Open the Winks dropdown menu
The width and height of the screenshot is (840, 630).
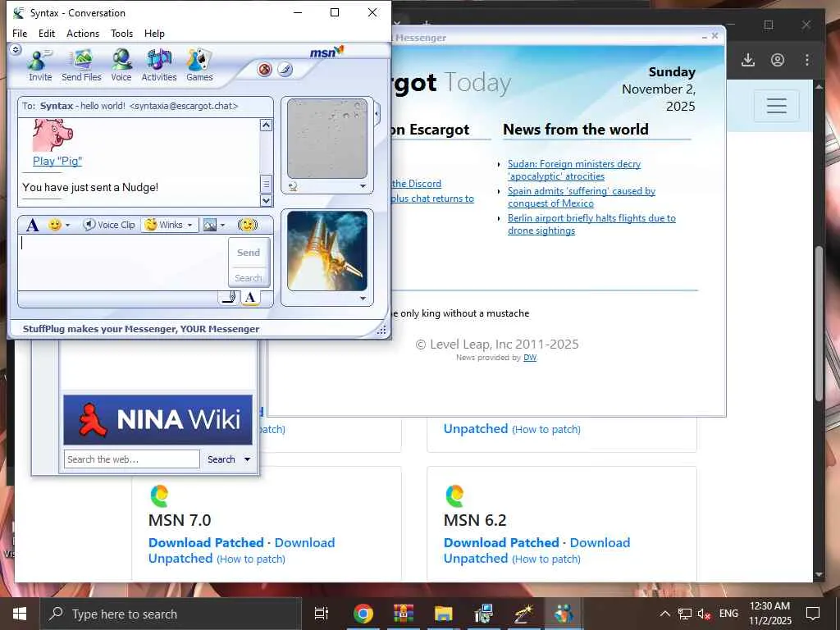coord(189,225)
